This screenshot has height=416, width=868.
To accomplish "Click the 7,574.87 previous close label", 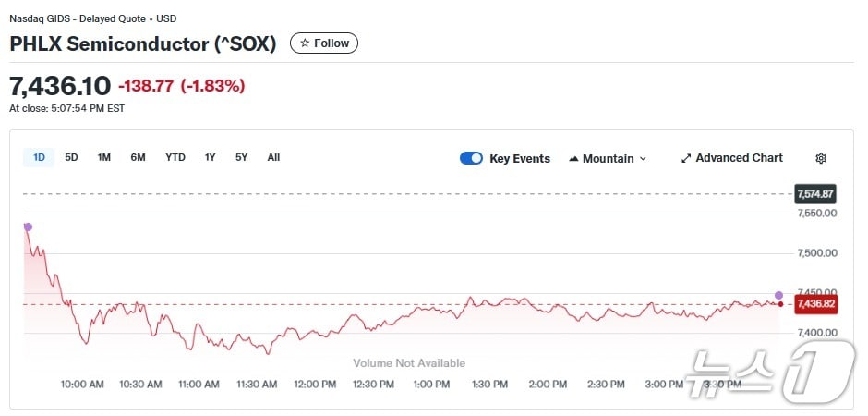I will (x=815, y=194).
